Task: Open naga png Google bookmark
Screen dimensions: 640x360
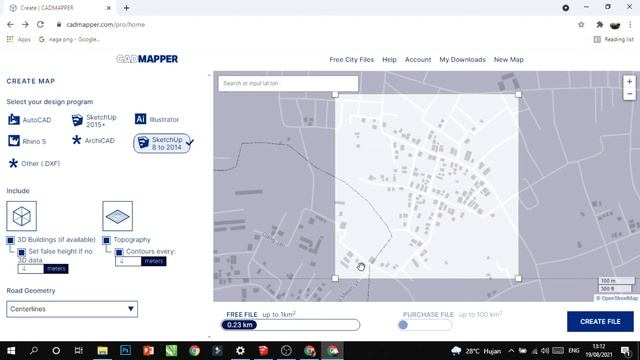Action: coord(69,39)
